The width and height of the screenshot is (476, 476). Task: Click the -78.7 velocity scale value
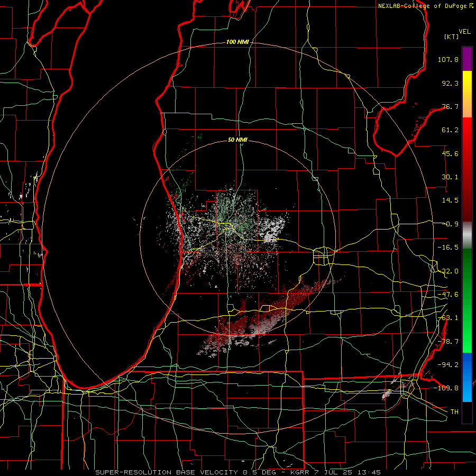[x=448, y=342]
